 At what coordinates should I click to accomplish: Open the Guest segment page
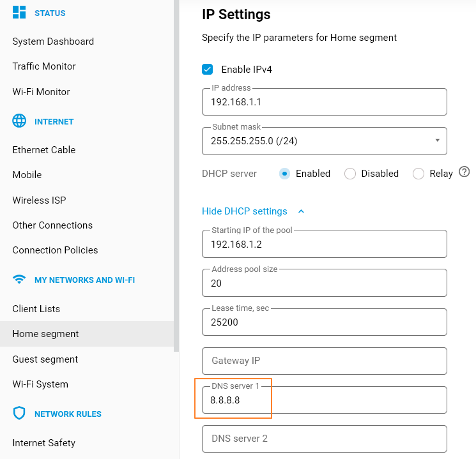click(x=45, y=359)
